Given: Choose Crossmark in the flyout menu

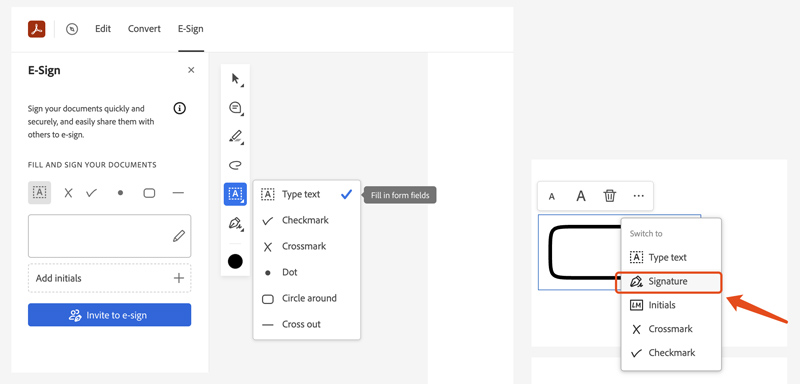Looking at the screenshot, I should (307, 246).
